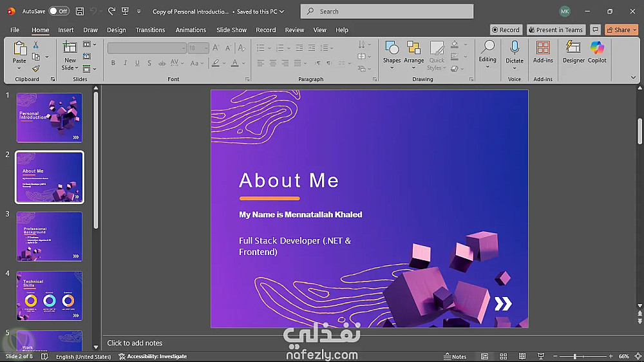Click the Share button
Viewport: 644px width, 362px height.
621,30
